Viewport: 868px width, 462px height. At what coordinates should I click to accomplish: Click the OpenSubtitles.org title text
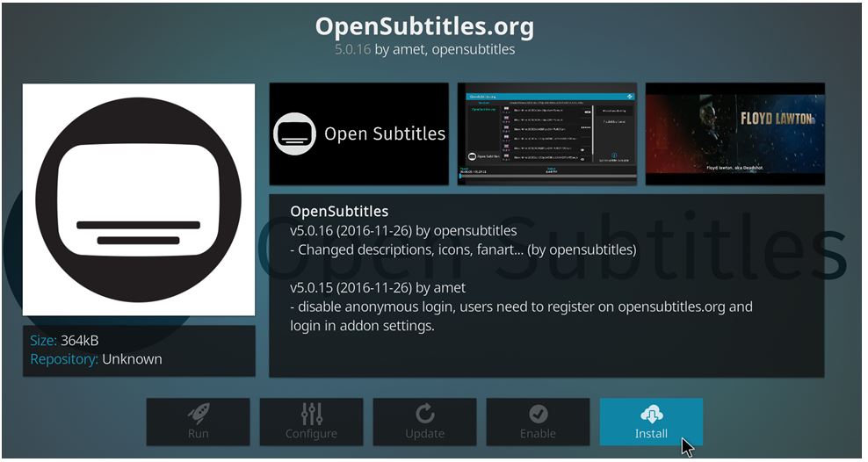coord(424,26)
